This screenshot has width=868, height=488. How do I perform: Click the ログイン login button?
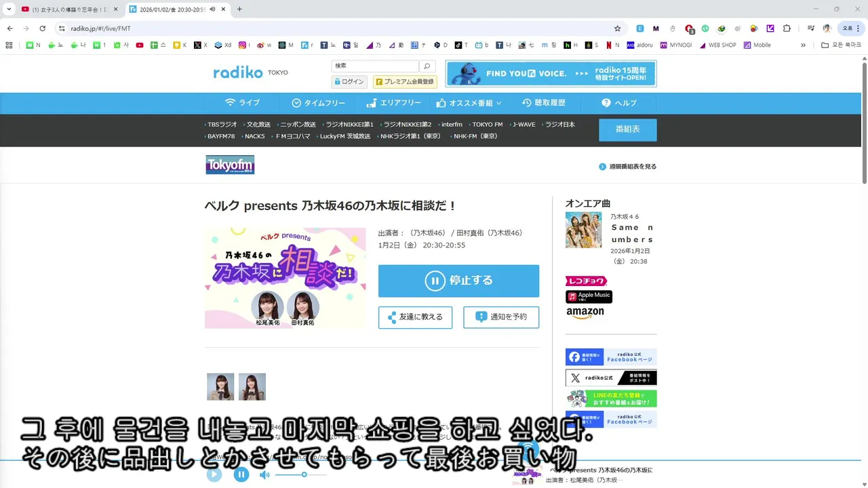349,81
